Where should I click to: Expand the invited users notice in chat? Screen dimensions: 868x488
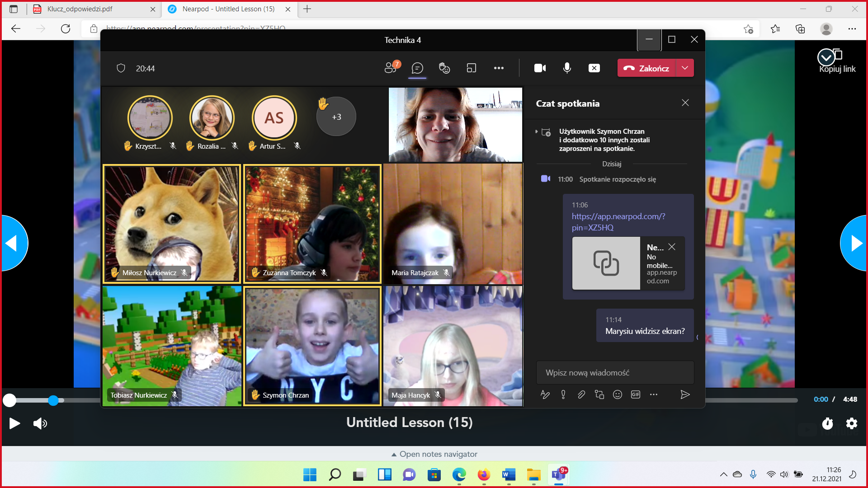(537, 131)
